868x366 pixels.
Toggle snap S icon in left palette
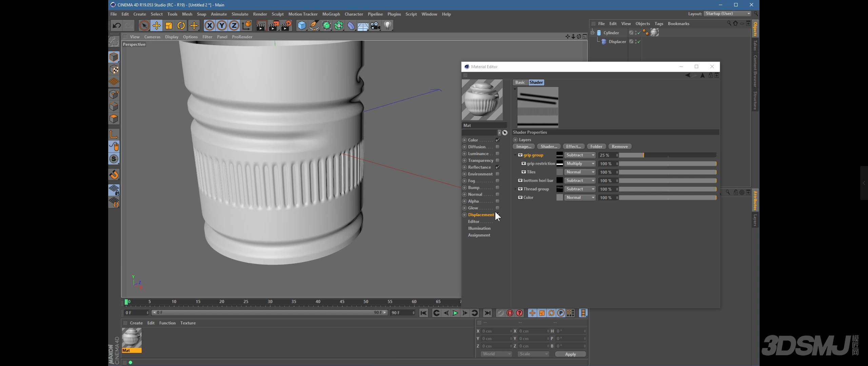point(114,159)
